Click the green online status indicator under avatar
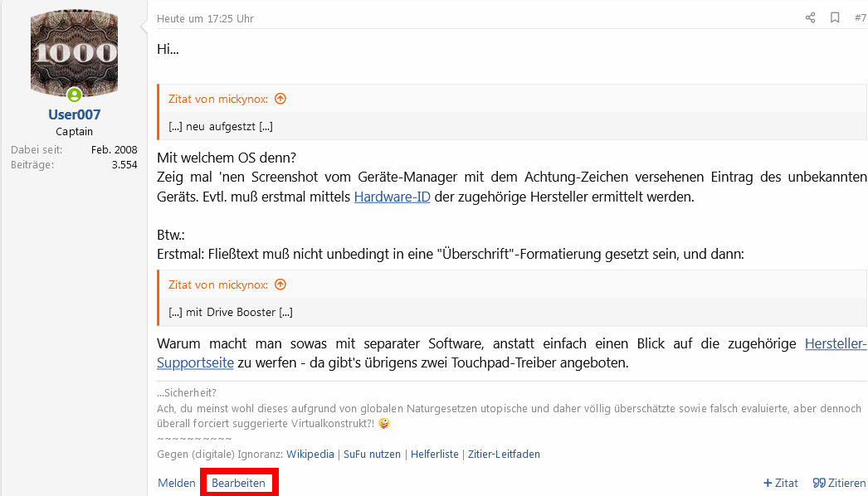 pos(74,95)
